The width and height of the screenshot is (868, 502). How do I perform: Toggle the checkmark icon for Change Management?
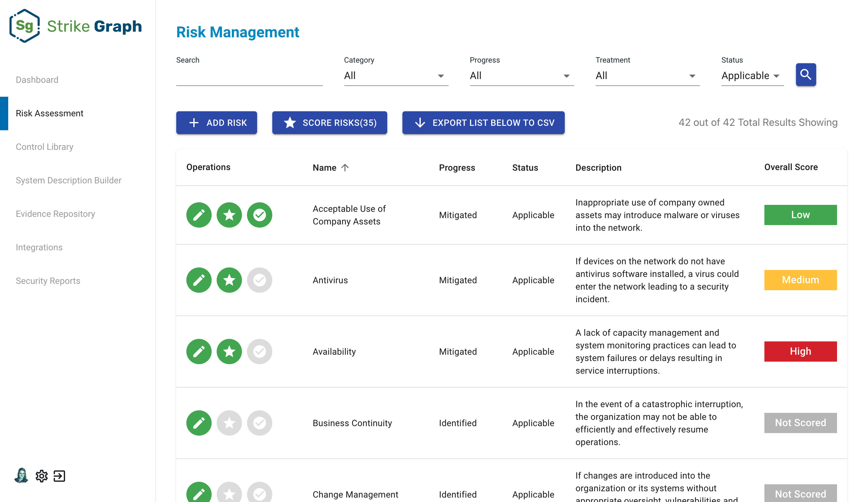tap(259, 494)
